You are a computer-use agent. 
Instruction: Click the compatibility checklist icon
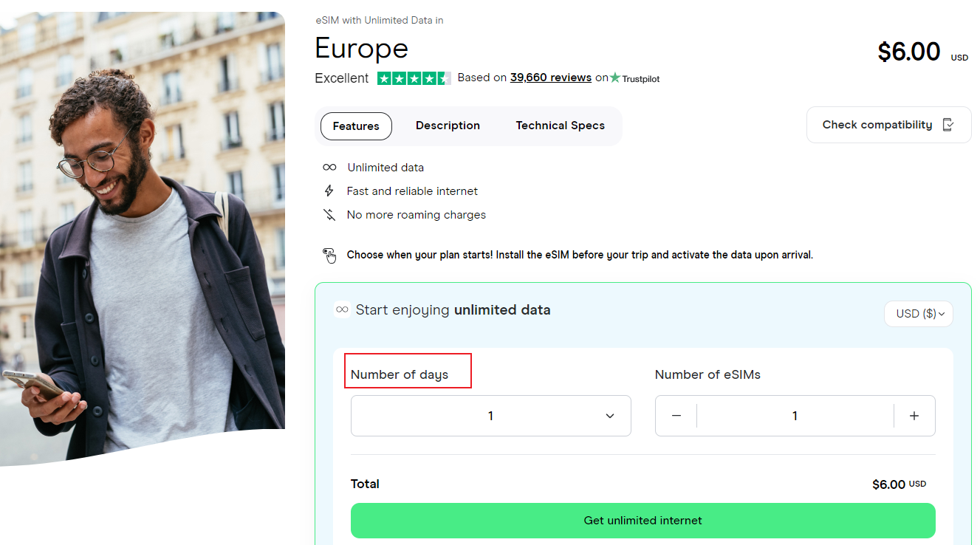click(x=949, y=125)
